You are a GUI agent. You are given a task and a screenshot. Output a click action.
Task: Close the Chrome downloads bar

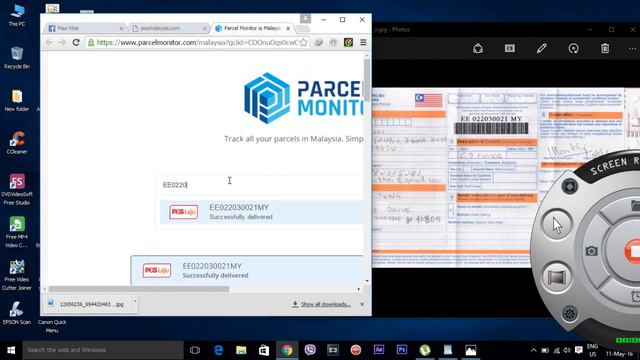[362, 304]
